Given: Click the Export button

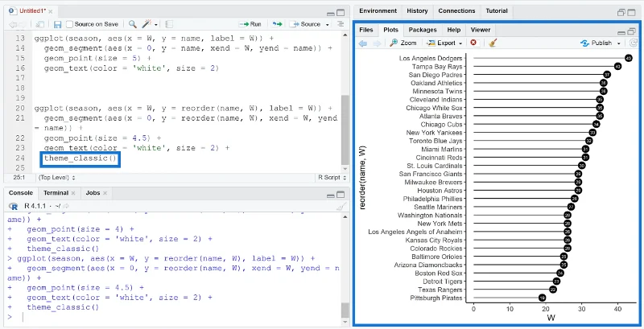Looking at the screenshot, I should (441, 43).
